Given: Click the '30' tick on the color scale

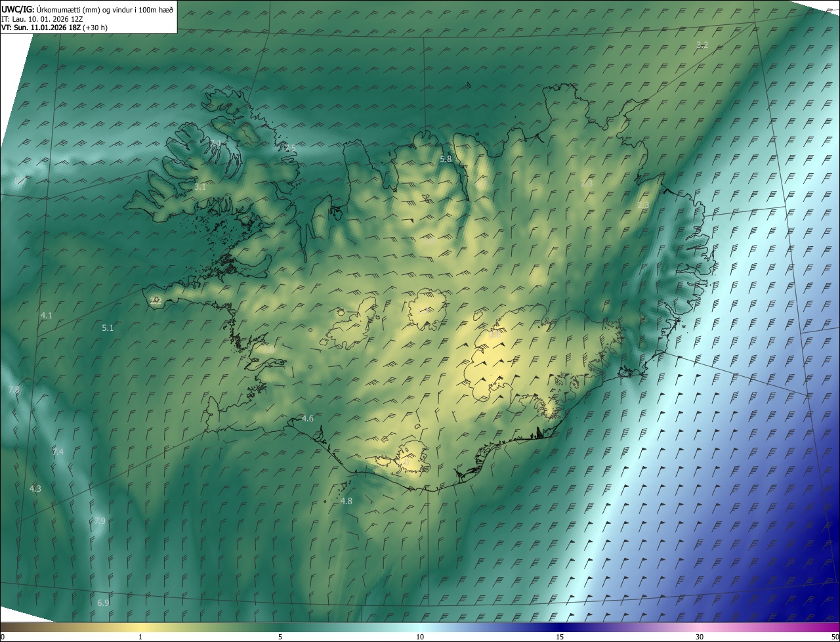Looking at the screenshot, I should [x=700, y=637].
